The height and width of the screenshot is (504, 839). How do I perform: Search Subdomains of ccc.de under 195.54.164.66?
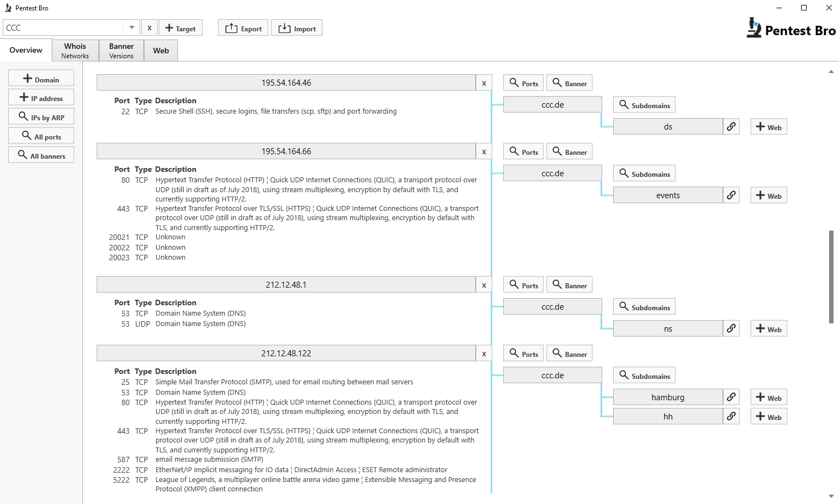[644, 173]
